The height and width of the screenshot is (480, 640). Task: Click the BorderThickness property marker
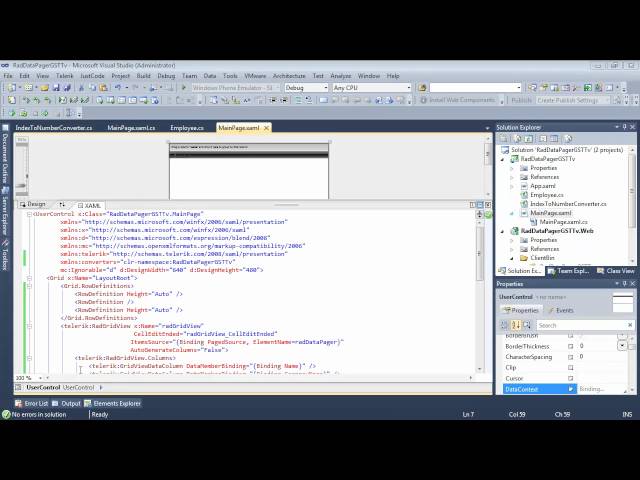(571, 346)
